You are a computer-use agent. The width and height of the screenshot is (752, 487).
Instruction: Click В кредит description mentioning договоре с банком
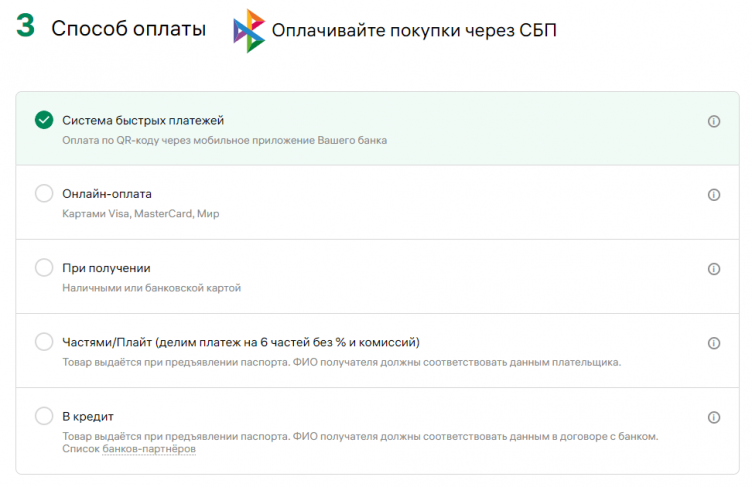pyautogui.click(x=360, y=437)
